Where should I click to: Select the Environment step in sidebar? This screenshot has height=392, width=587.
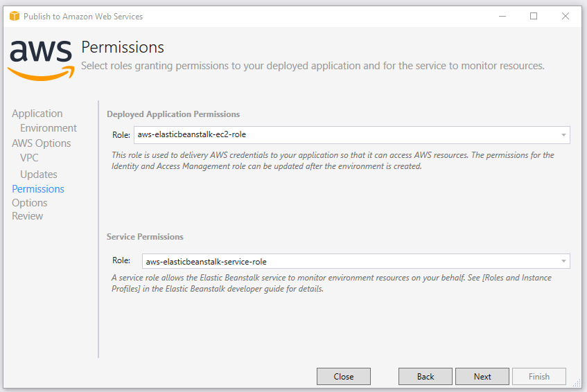click(x=49, y=128)
